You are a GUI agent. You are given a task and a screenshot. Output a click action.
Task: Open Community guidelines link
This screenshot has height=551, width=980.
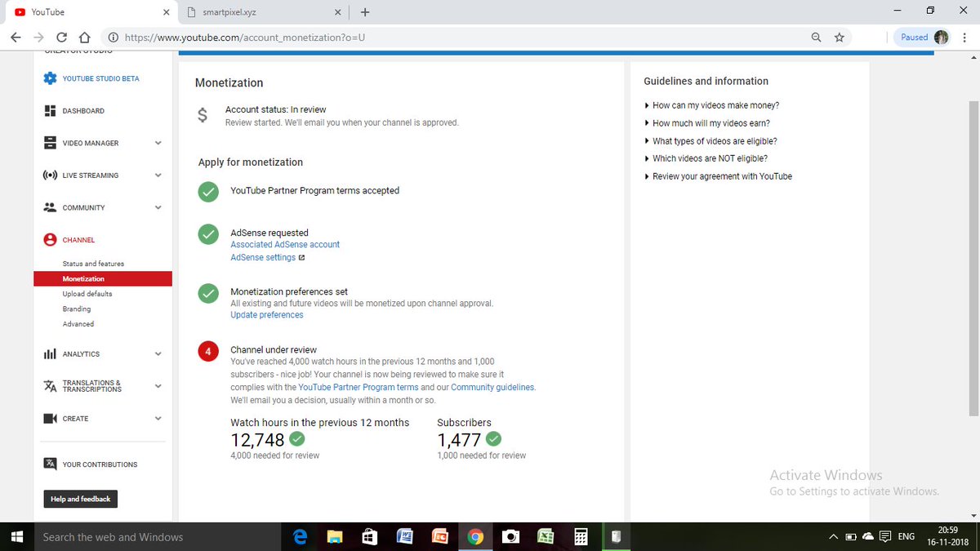(x=492, y=388)
